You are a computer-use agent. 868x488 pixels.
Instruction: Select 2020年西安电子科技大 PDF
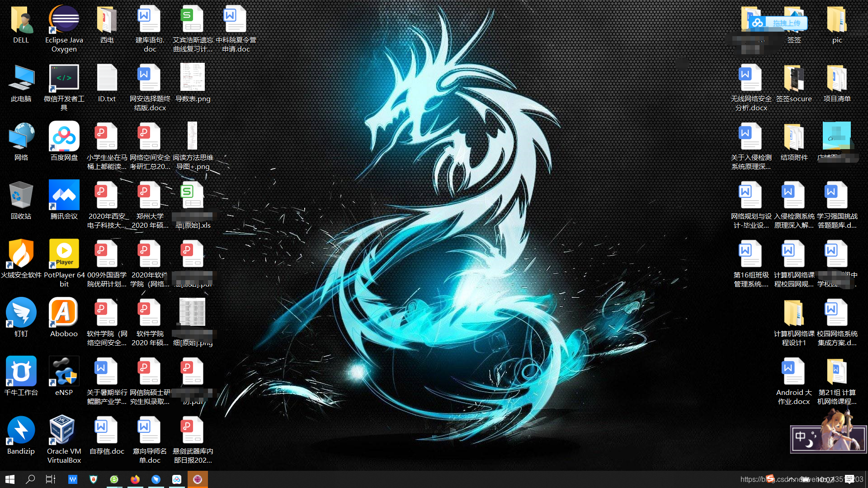(x=107, y=205)
